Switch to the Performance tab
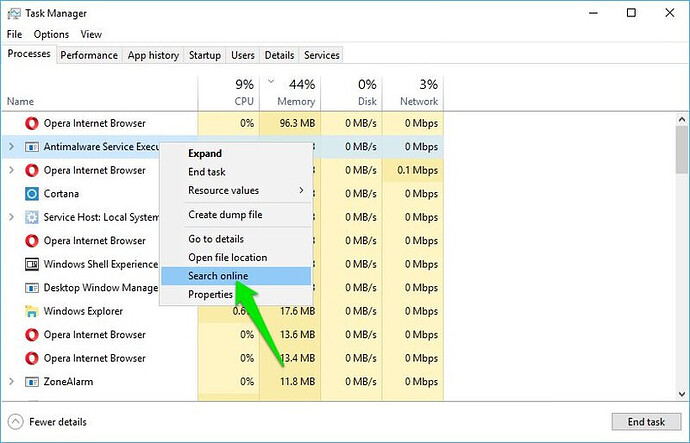The image size is (690, 443). tap(89, 55)
